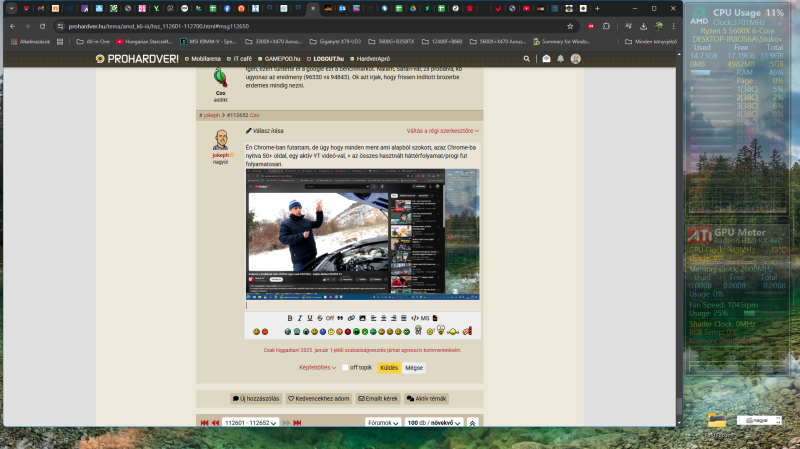
Task: Insert code block with the </> icon
Action: (415, 318)
